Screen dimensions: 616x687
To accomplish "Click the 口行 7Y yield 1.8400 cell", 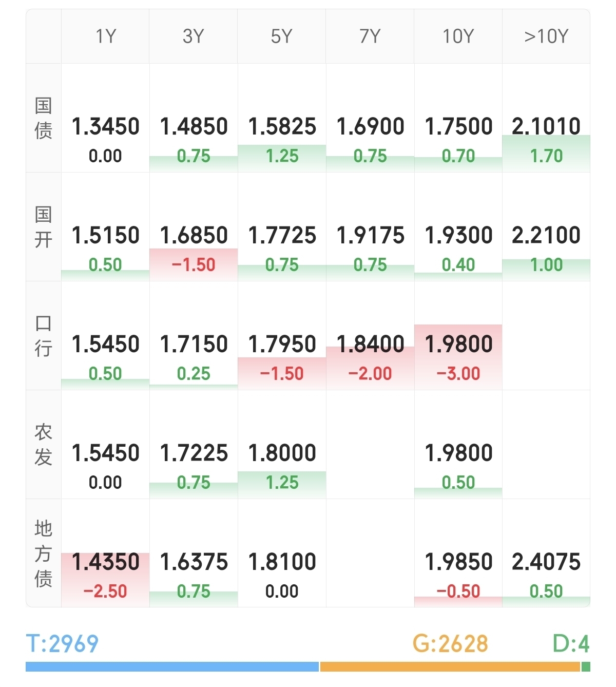I will click(370, 345).
